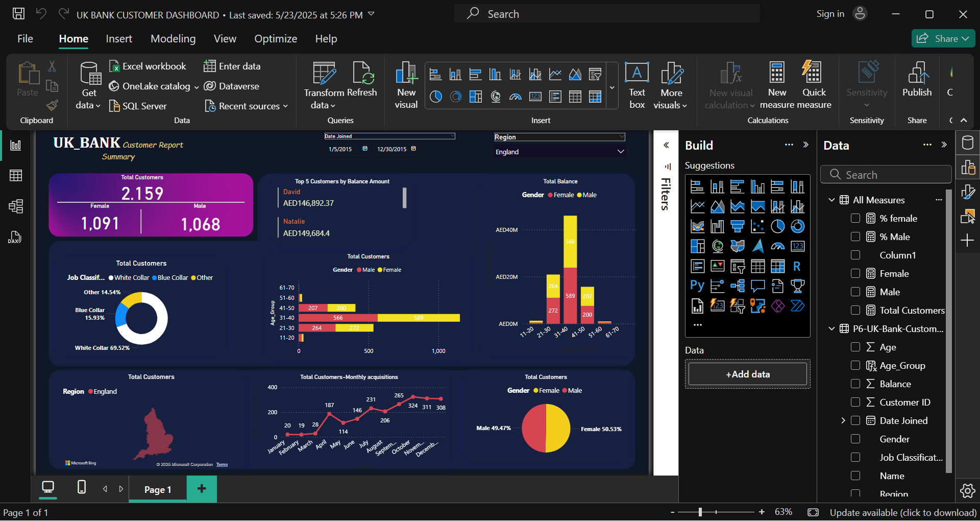Insert a New visual
The height and width of the screenshot is (521, 980).
(x=406, y=85)
